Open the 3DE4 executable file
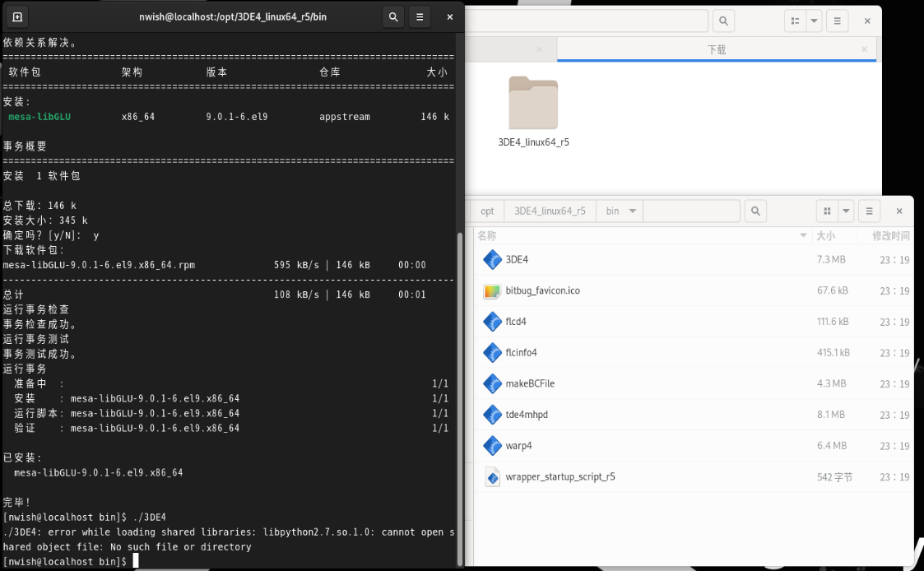This screenshot has height=571, width=924. [x=517, y=260]
